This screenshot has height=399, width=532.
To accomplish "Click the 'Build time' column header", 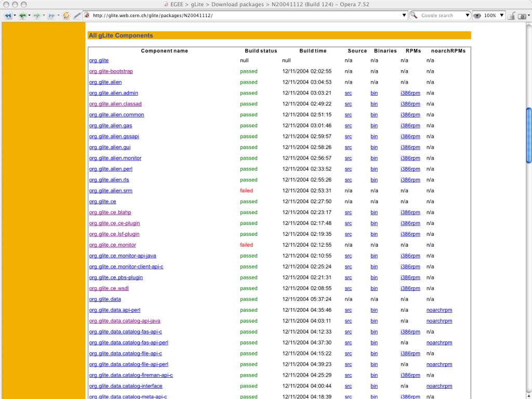I will [313, 51].
